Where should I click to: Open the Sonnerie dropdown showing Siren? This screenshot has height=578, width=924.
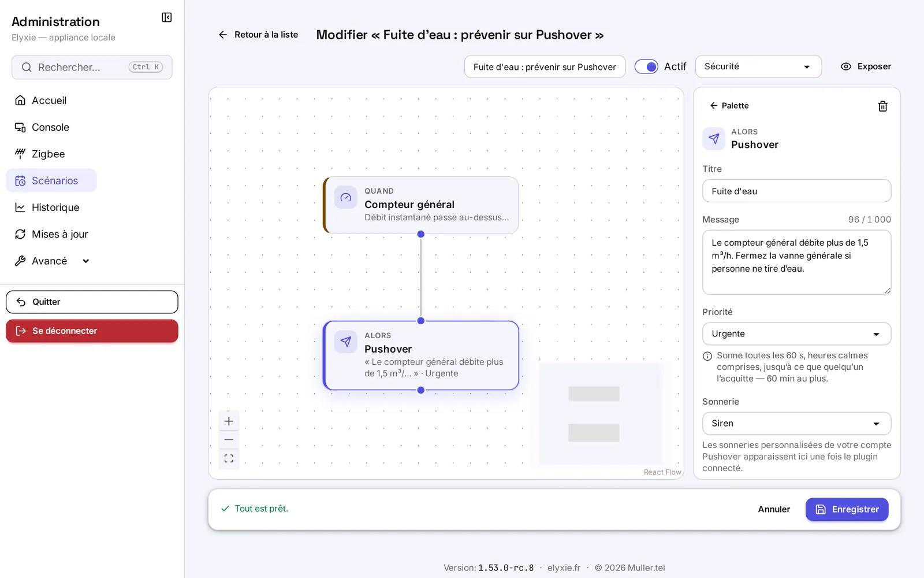coord(796,423)
